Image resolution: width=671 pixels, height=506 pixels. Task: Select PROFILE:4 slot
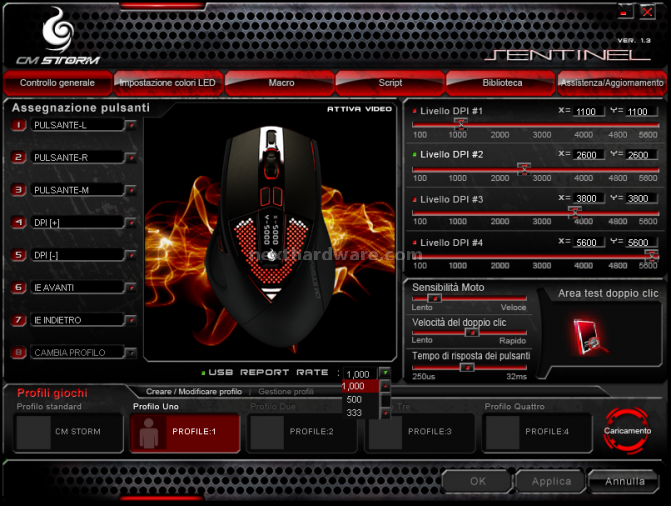click(537, 432)
